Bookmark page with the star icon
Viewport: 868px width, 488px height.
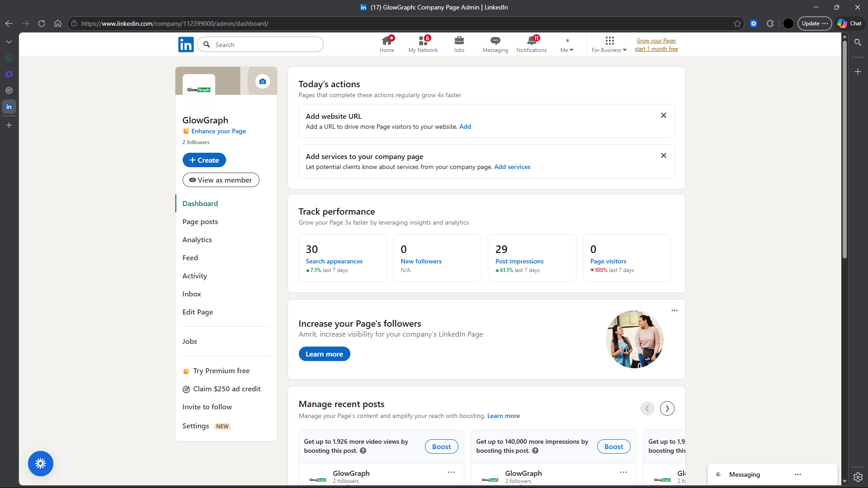pyautogui.click(x=737, y=23)
